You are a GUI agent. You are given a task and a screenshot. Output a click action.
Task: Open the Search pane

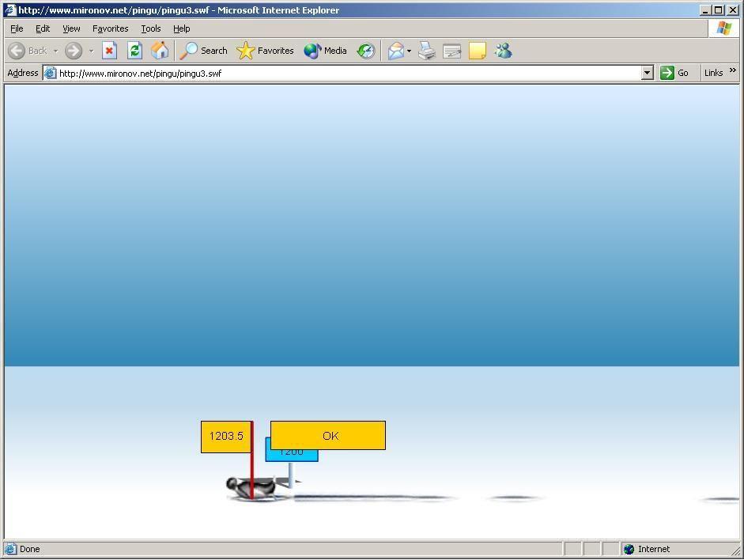(x=204, y=51)
